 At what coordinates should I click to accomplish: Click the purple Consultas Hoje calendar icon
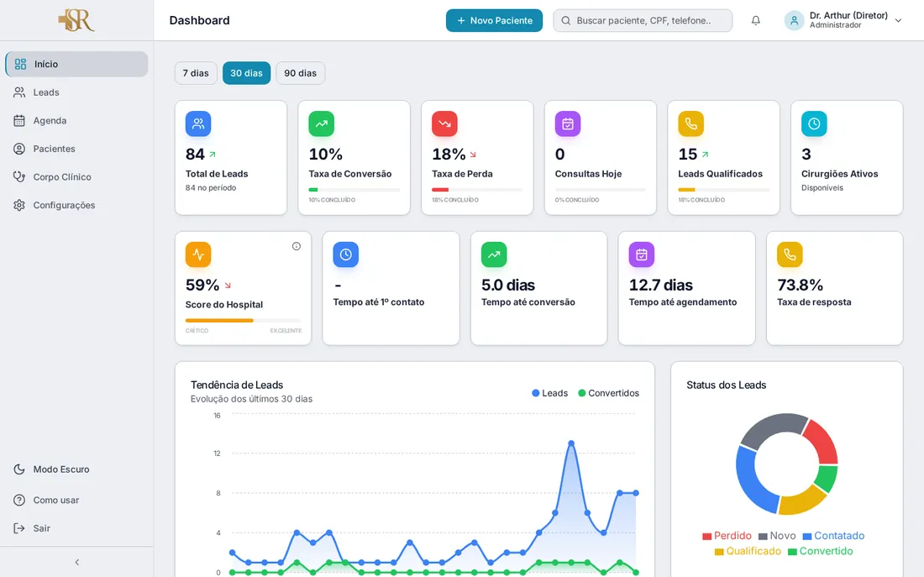[568, 123]
